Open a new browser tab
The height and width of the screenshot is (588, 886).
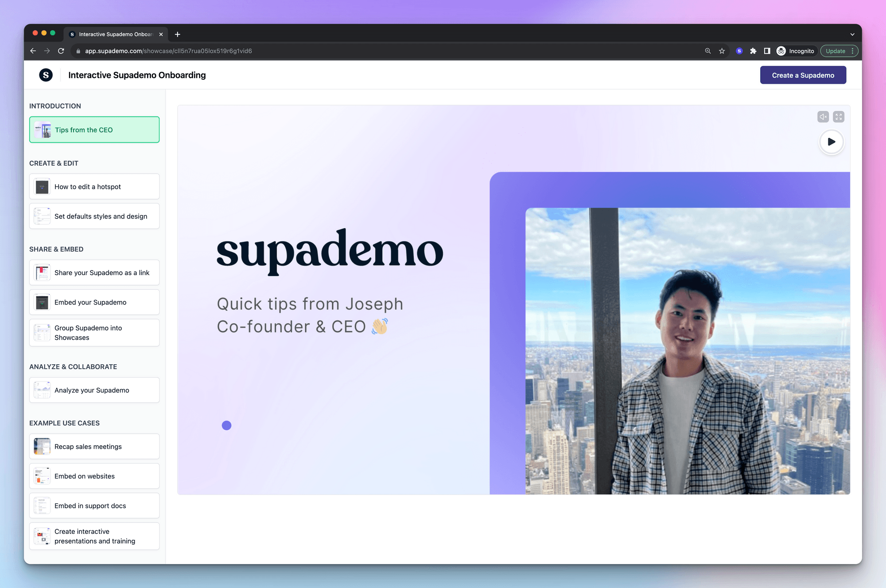[178, 34]
